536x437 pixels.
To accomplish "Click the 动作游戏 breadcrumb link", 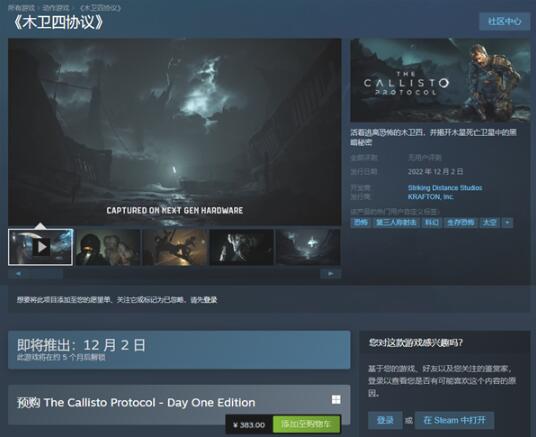I will click(56, 8).
